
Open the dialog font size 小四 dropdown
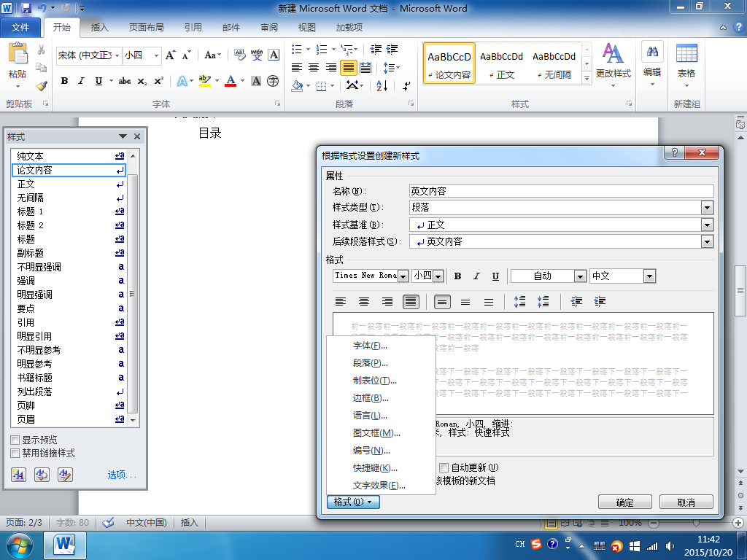pyautogui.click(x=438, y=276)
